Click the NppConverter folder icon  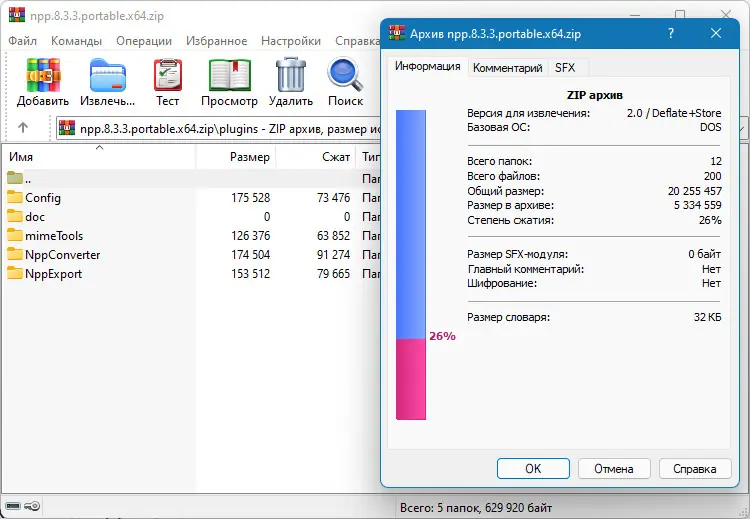click(x=15, y=254)
